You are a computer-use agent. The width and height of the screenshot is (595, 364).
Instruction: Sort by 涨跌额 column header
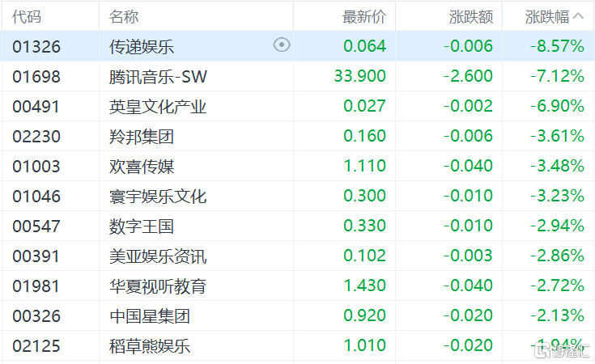click(x=471, y=17)
